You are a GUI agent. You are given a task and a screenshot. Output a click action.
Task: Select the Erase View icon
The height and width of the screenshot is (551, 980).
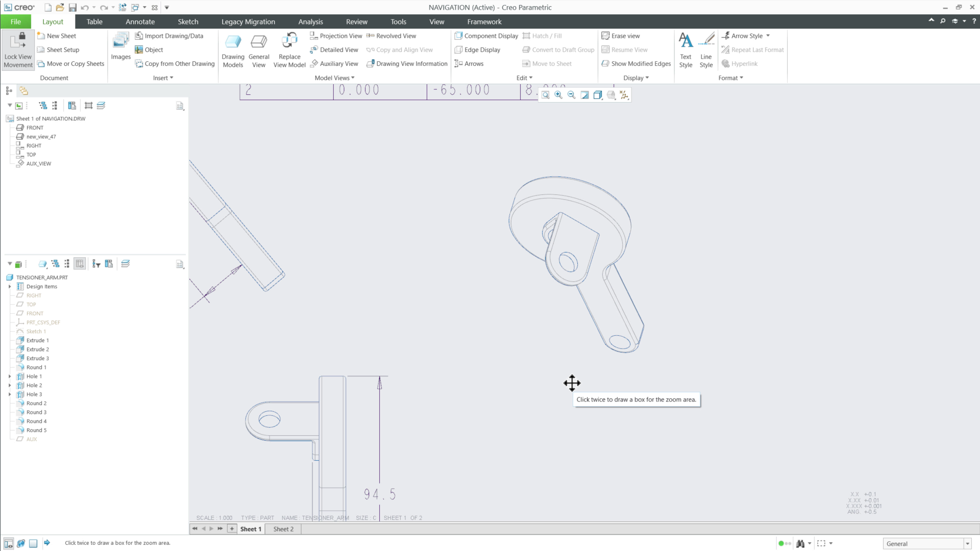tap(621, 36)
